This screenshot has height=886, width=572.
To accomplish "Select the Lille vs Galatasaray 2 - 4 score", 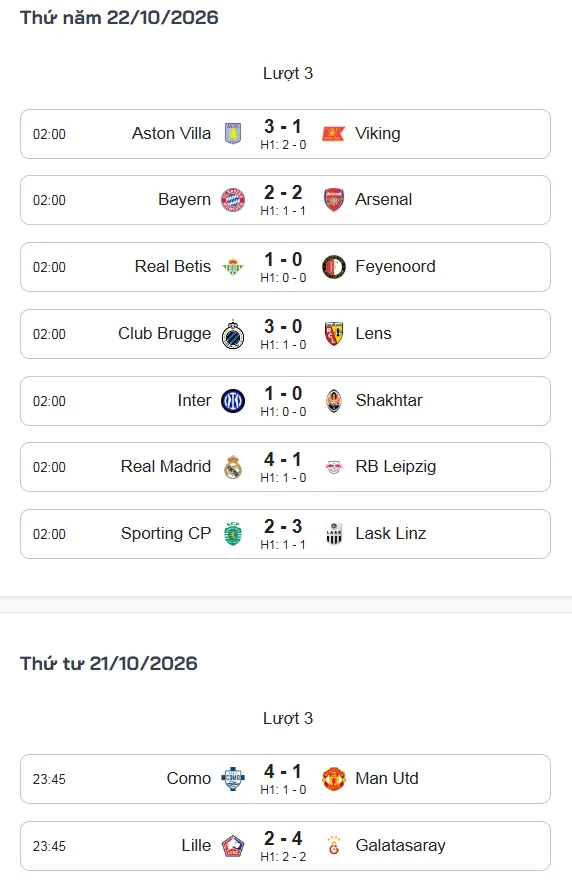I will pos(283,839).
